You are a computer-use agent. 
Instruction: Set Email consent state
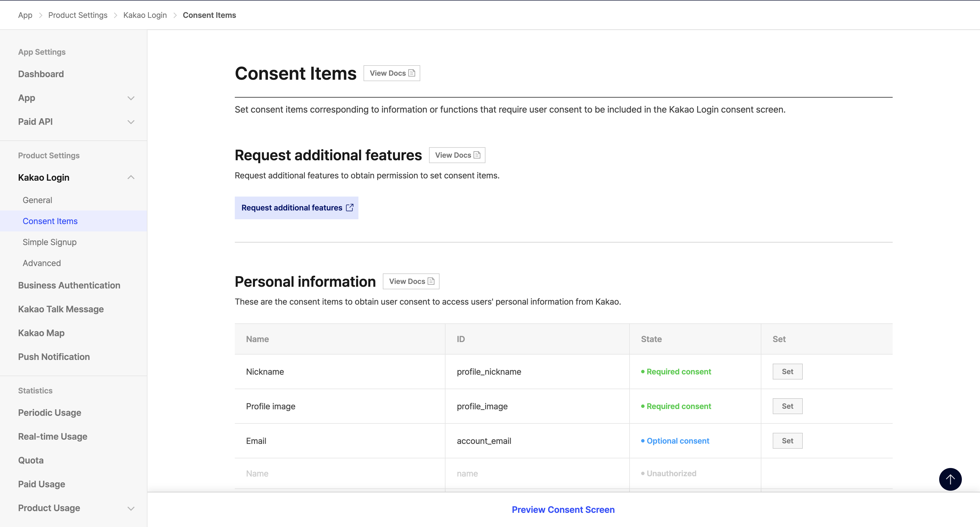(787, 440)
